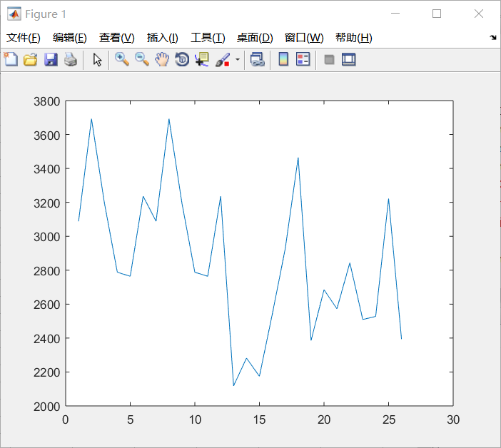Click the MATLAB logo in the title bar
The image size is (501, 448).
pyautogui.click(x=14, y=14)
